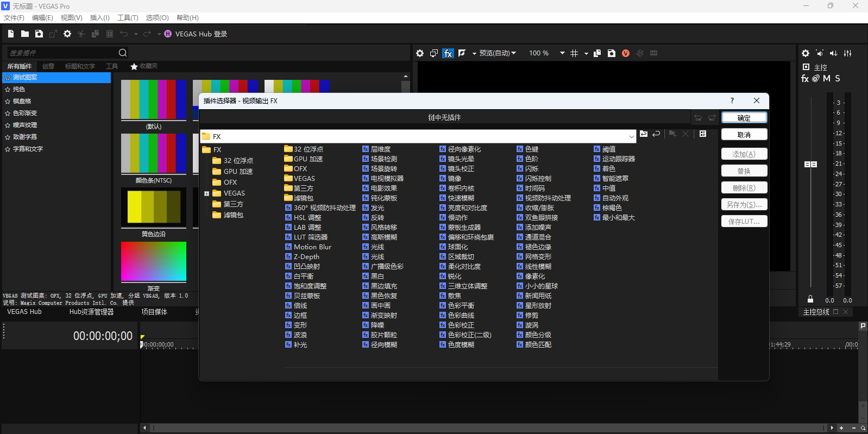Click the external monitor preview icon
The width and height of the screenshot is (868, 434).
pos(434,53)
